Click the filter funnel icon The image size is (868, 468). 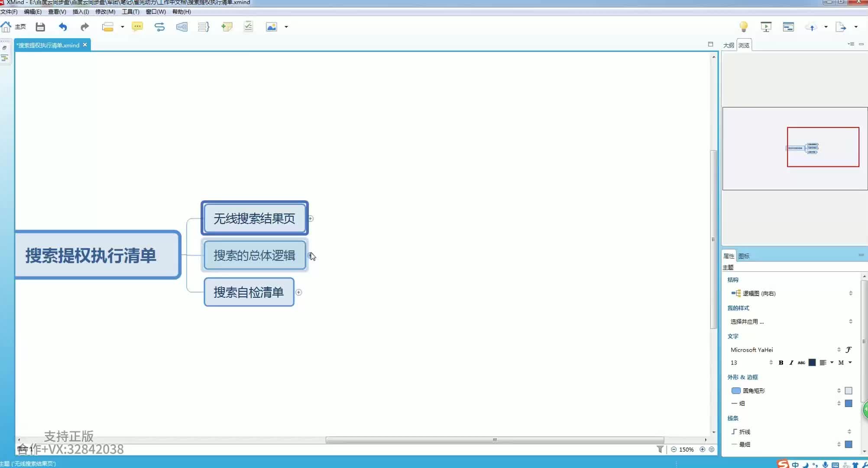tap(660, 449)
